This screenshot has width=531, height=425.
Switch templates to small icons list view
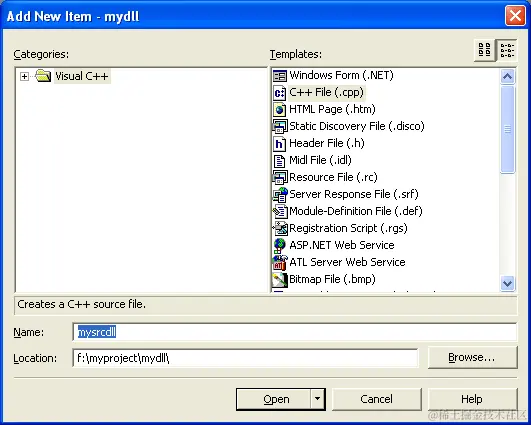(x=507, y=50)
